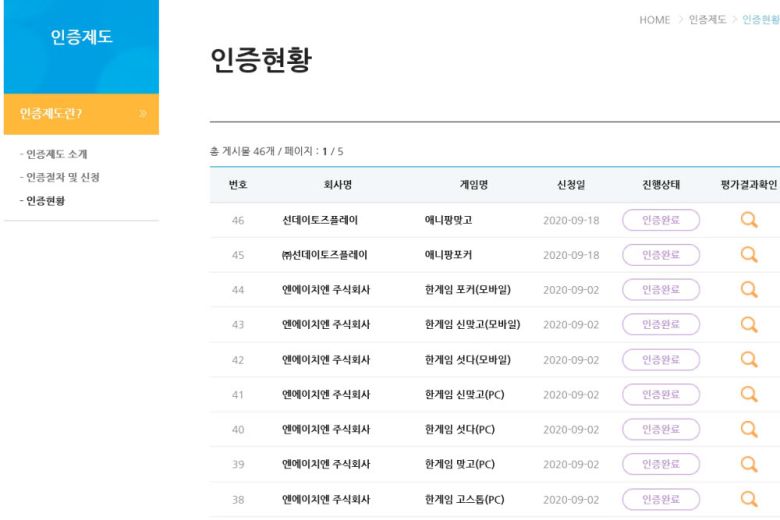The image size is (780, 520).
Task: Click 인증완료 button for 한게임 신맞고(PC)
Action: [x=661, y=395]
